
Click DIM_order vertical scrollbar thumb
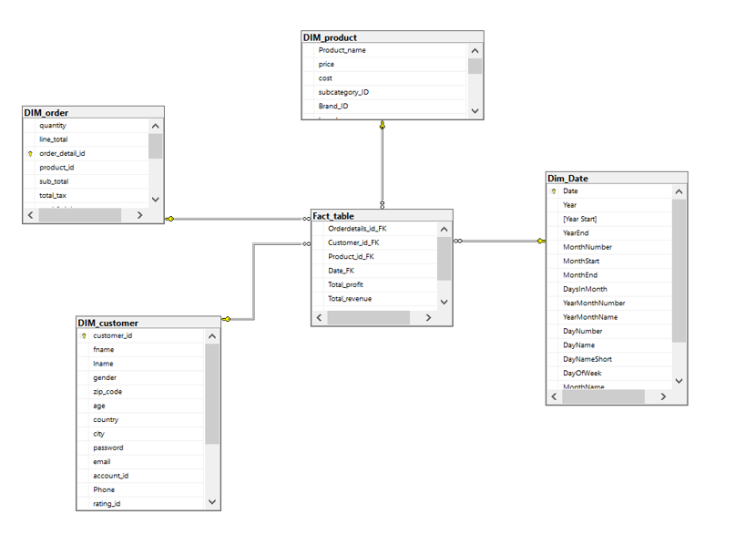click(x=155, y=146)
